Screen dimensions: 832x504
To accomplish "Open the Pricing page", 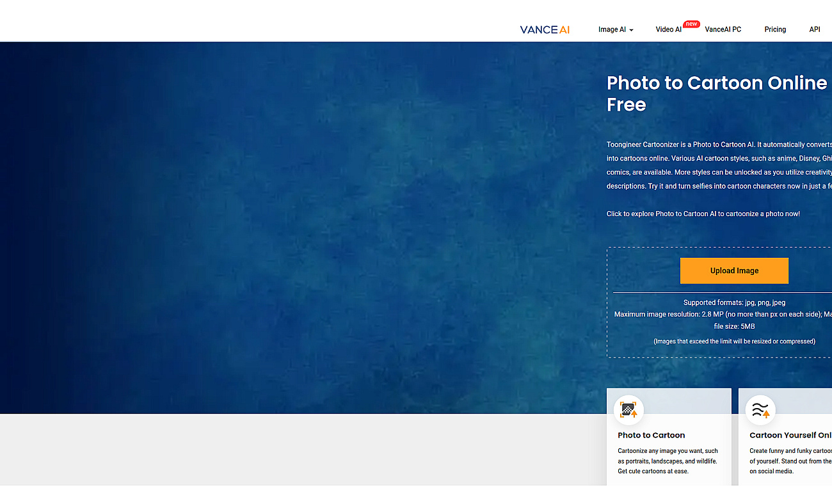I will pyautogui.click(x=775, y=29).
